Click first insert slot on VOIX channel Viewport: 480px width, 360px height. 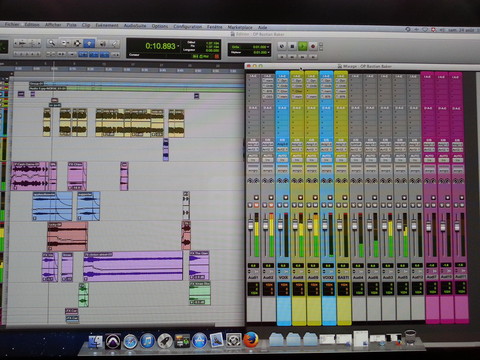[282, 80]
